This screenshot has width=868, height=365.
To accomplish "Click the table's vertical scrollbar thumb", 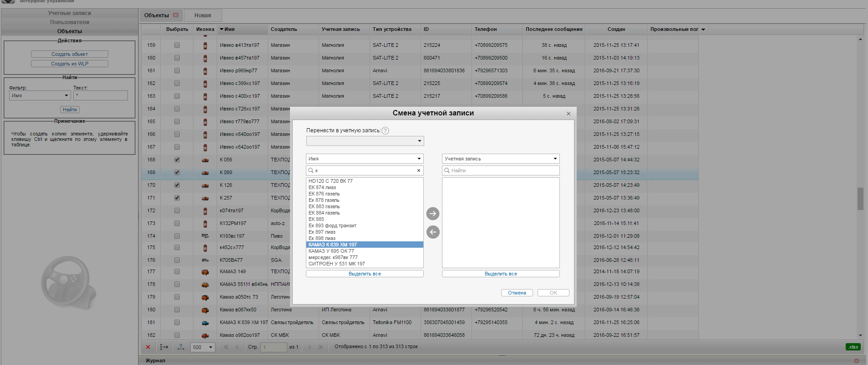I will pos(860,199).
